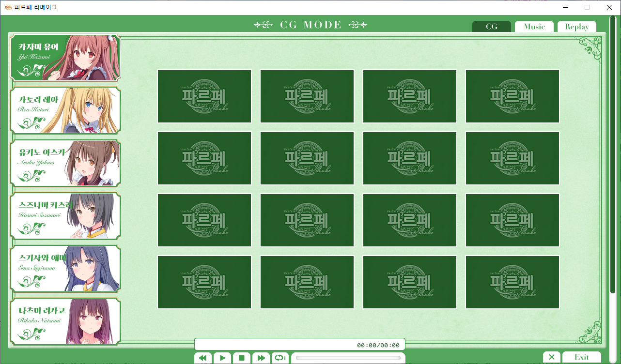
Task: Open first CG thumbnail in third row
Action: [x=204, y=220]
